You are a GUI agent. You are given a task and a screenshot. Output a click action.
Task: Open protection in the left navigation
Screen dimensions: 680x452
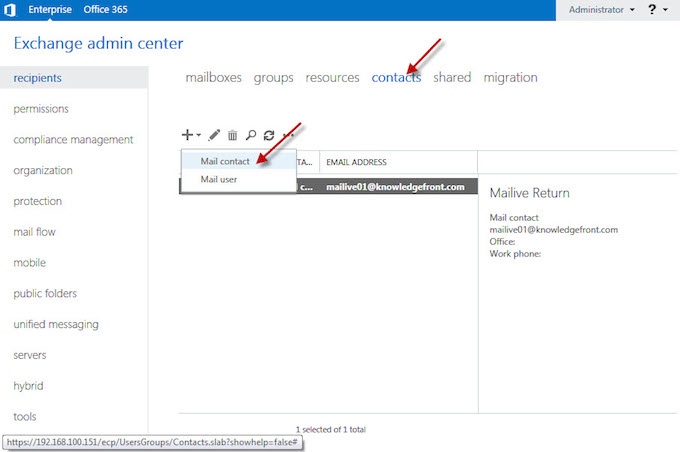38,201
